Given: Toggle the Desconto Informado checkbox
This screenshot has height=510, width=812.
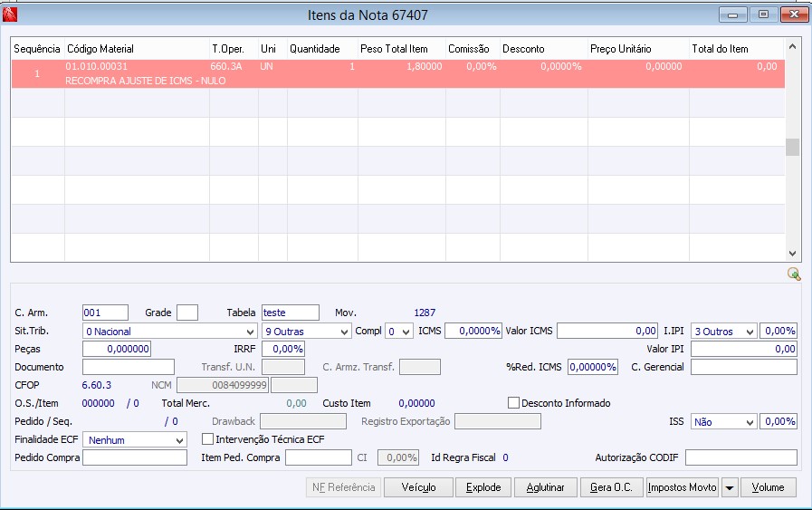Looking at the screenshot, I should click(x=513, y=403).
